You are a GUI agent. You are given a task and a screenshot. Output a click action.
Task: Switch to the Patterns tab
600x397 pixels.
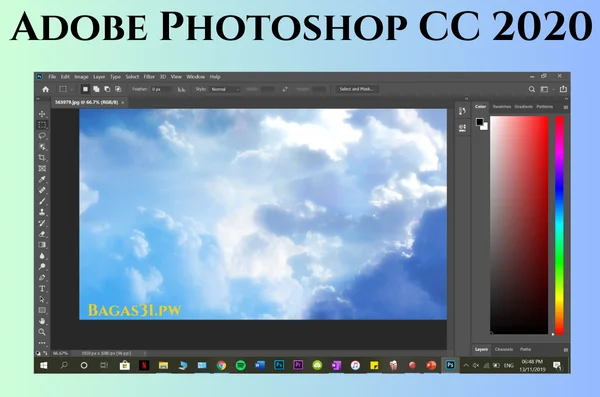point(545,106)
